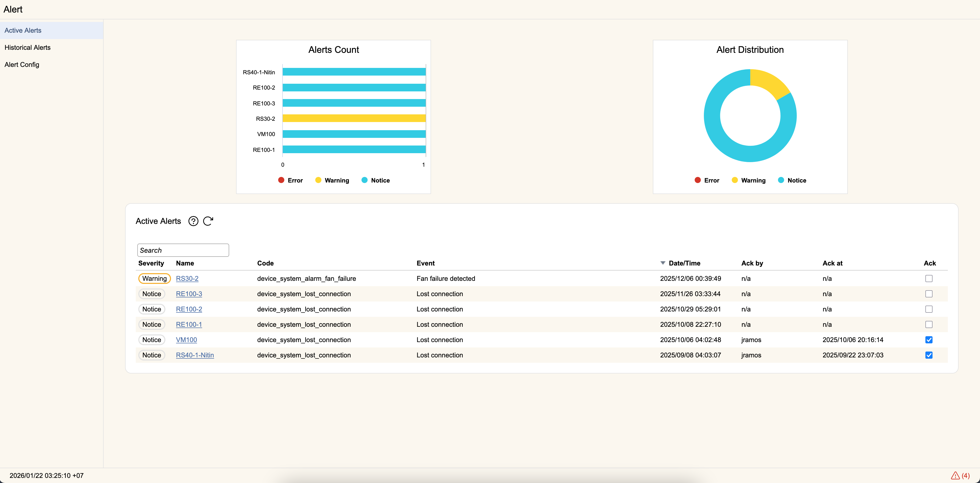Toggle Notice legend in Alert Distribution chart
Image resolution: width=980 pixels, height=483 pixels.
tap(792, 180)
